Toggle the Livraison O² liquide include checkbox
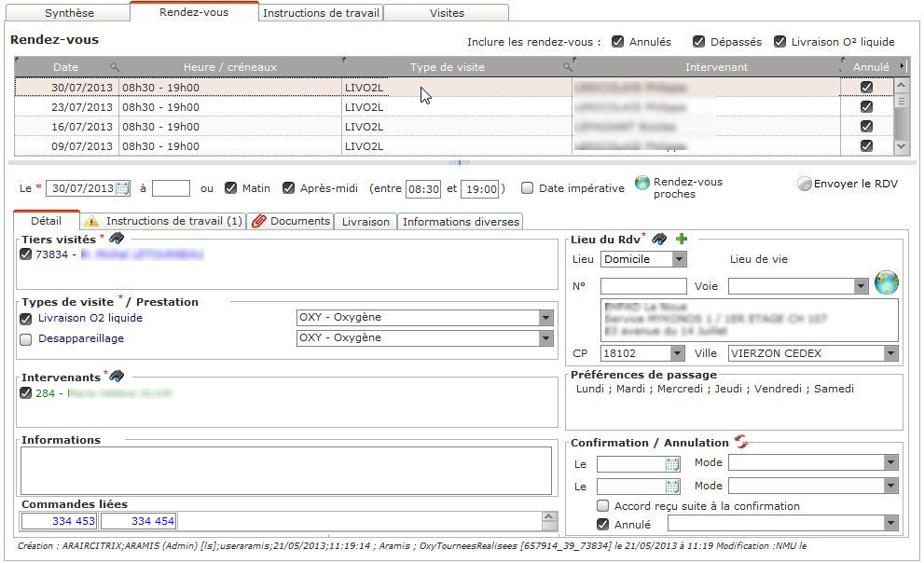924x563 pixels. pyautogui.click(x=779, y=42)
